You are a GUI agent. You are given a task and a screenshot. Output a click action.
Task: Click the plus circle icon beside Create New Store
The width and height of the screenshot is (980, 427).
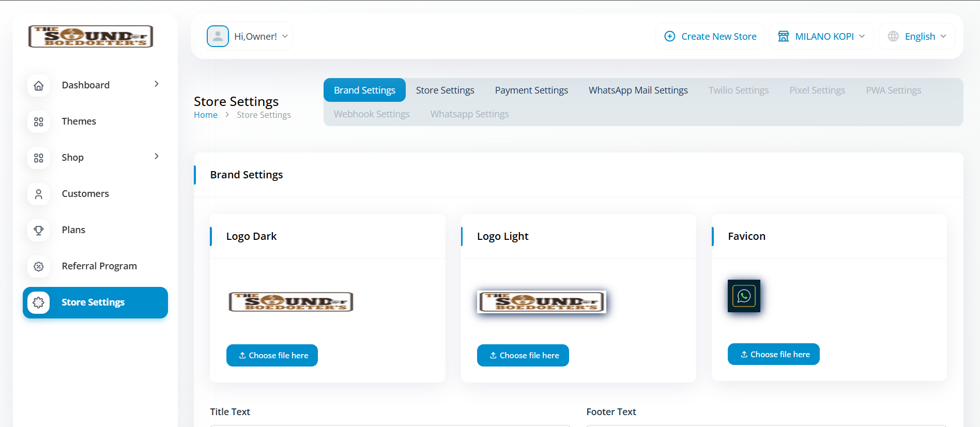[670, 36]
